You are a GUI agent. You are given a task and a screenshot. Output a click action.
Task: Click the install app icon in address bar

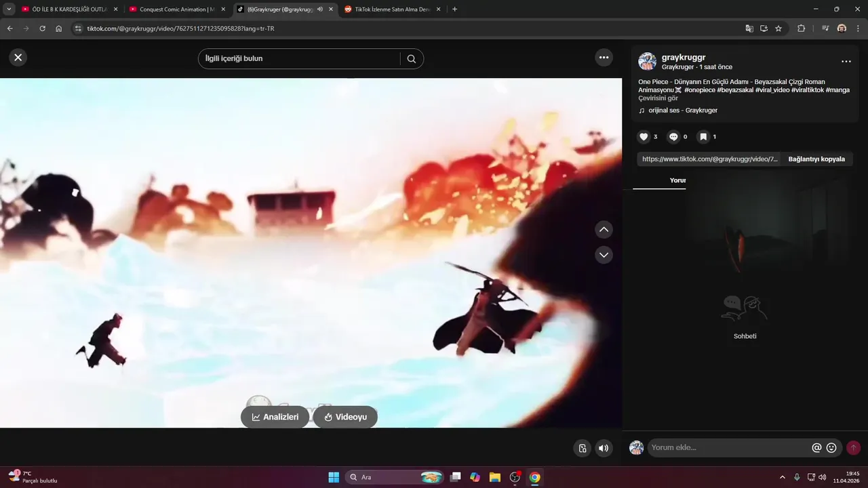click(764, 28)
